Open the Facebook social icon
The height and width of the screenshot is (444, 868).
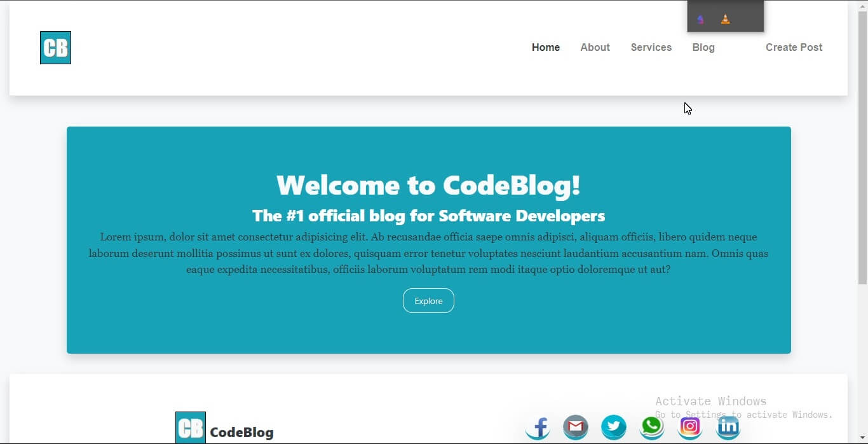(538, 427)
